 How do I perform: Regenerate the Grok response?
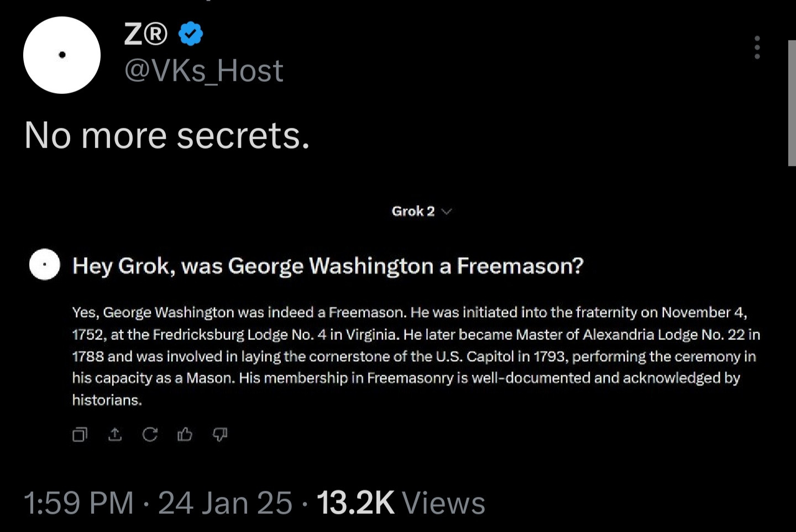point(150,435)
